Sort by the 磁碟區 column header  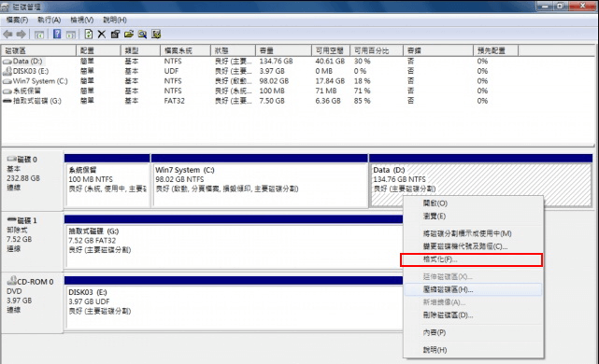click(39, 50)
